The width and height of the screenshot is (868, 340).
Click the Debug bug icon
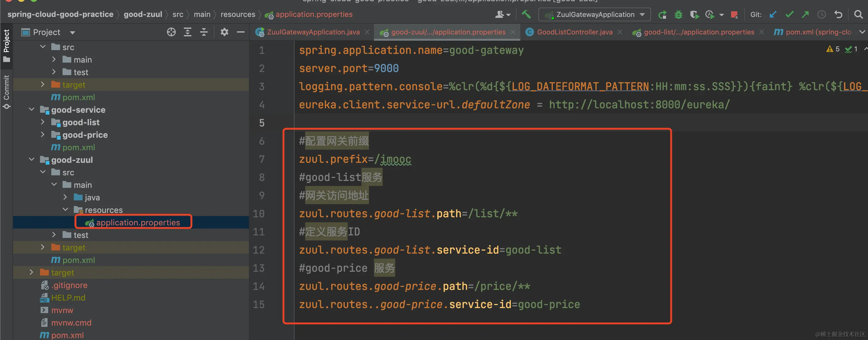tap(678, 14)
